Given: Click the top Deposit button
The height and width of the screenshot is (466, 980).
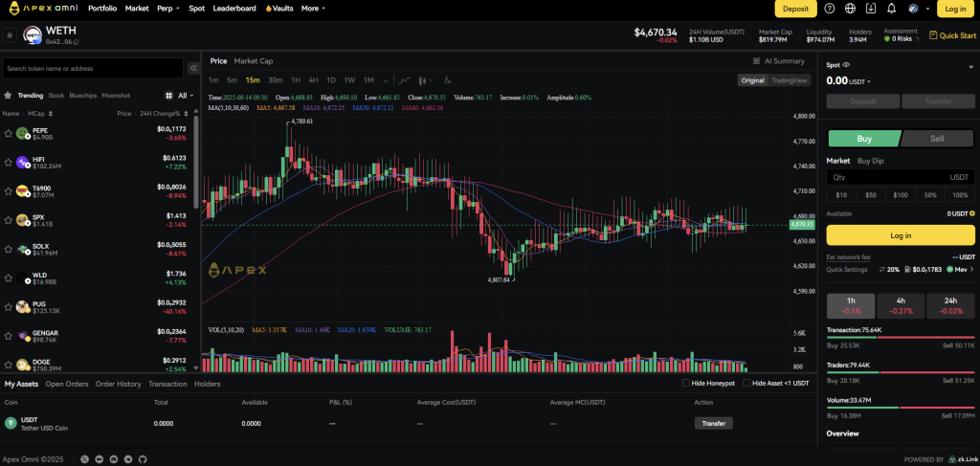Looking at the screenshot, I should tap(795, 9).
